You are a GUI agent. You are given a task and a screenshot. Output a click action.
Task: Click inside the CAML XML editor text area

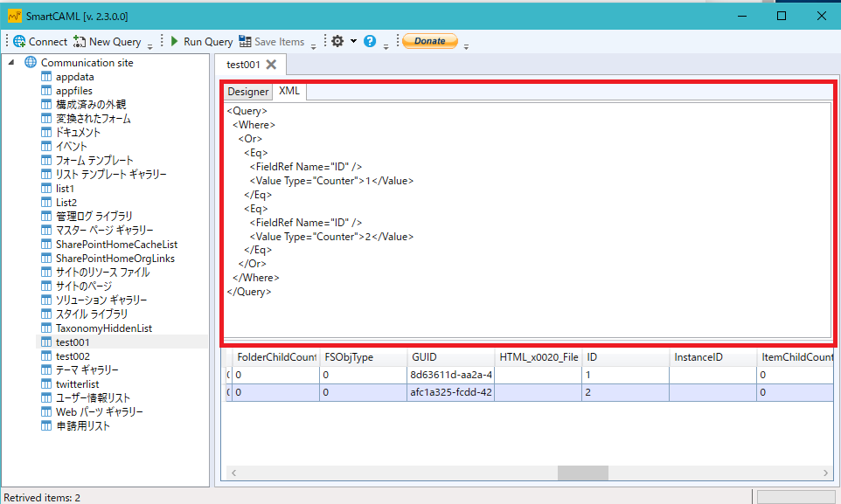[x=527, y=220]
